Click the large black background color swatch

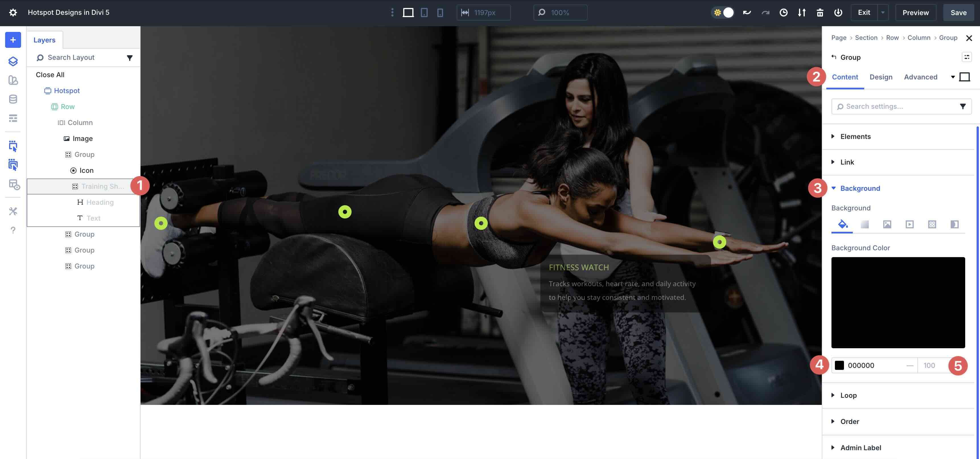click(x=898, y=302)
